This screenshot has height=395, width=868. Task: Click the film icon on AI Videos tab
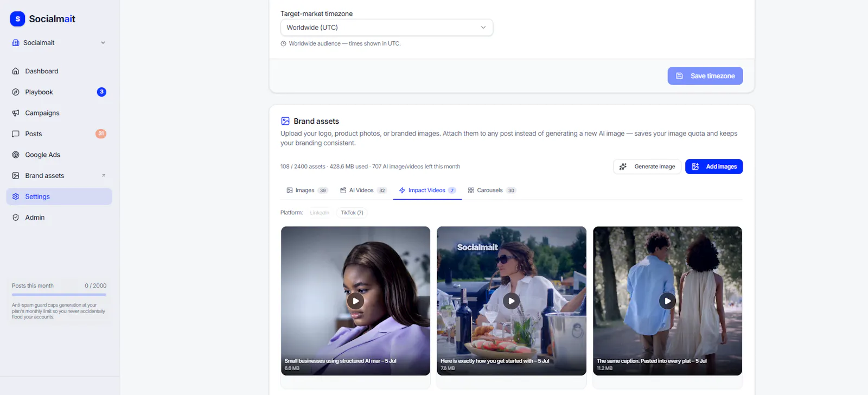[343, 190]
